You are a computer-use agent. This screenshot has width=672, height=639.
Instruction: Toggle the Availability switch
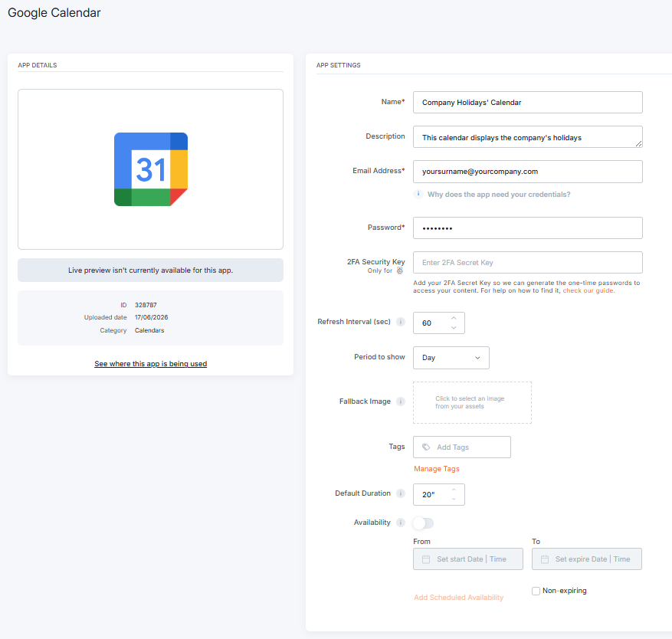(424, 523)
